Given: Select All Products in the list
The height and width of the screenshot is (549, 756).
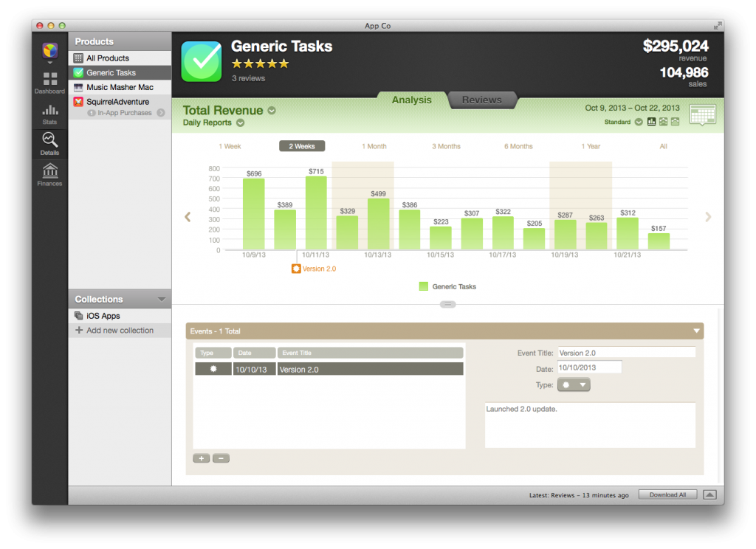Looking at the screenshot, I should 120,58.
